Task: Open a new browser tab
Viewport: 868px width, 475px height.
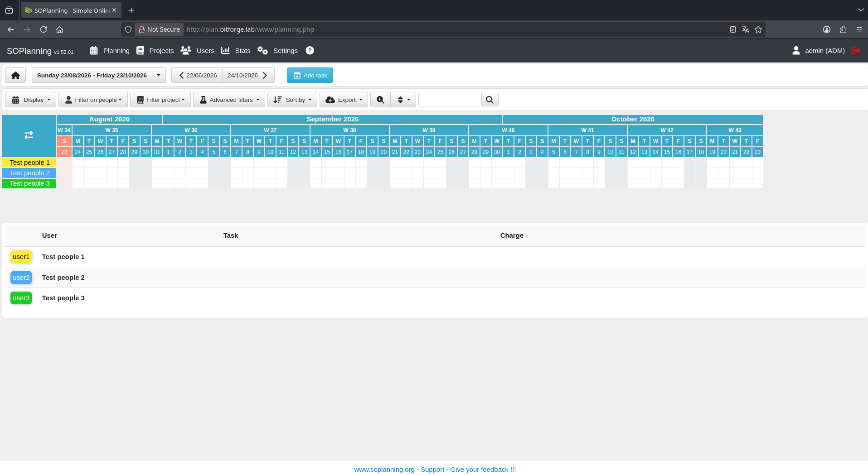Action: pyautogui.click(x=131, y=10)
